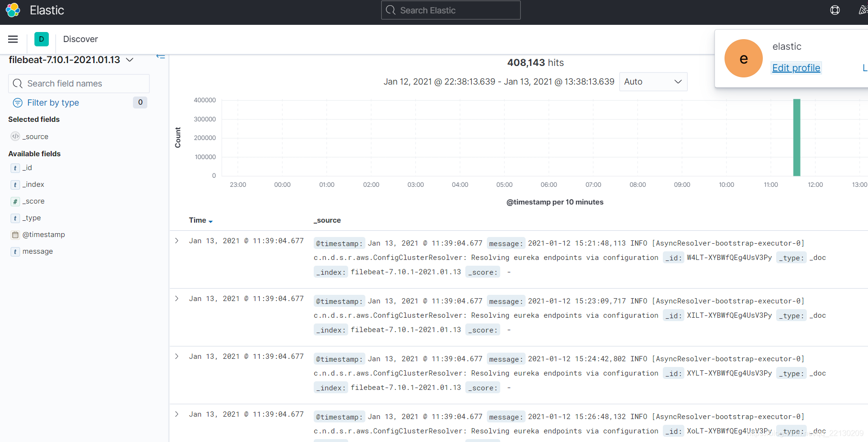Click the message field type icon
This screenshot has height=442, width=868.
point(15,251)
